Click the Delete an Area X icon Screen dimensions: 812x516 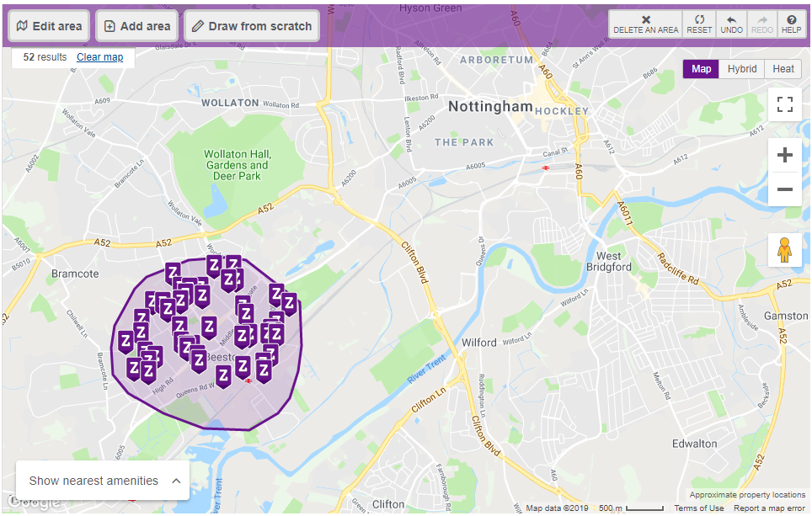[646, 19]
